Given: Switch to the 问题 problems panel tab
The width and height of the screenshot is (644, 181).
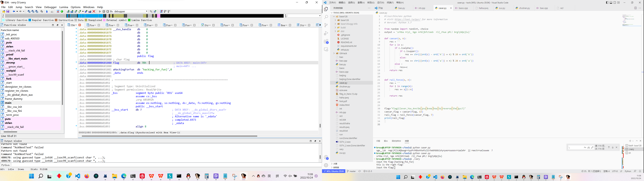Looking at the screenshot, I should coord(378,141).
